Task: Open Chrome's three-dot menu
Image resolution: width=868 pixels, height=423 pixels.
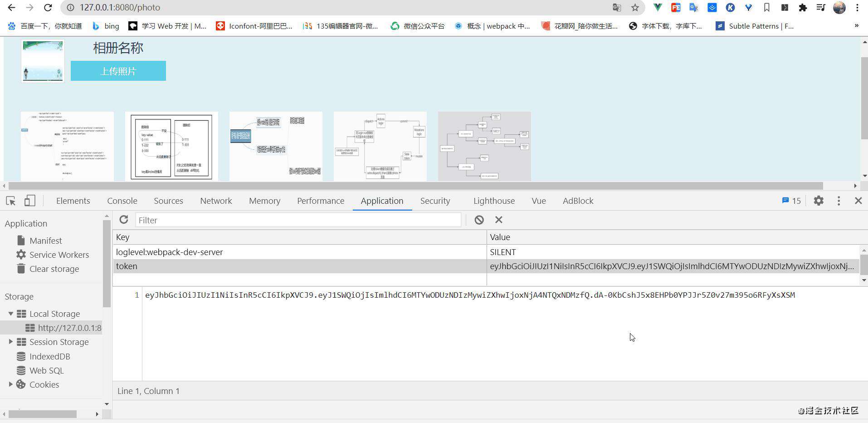Action: coord(857,8)
